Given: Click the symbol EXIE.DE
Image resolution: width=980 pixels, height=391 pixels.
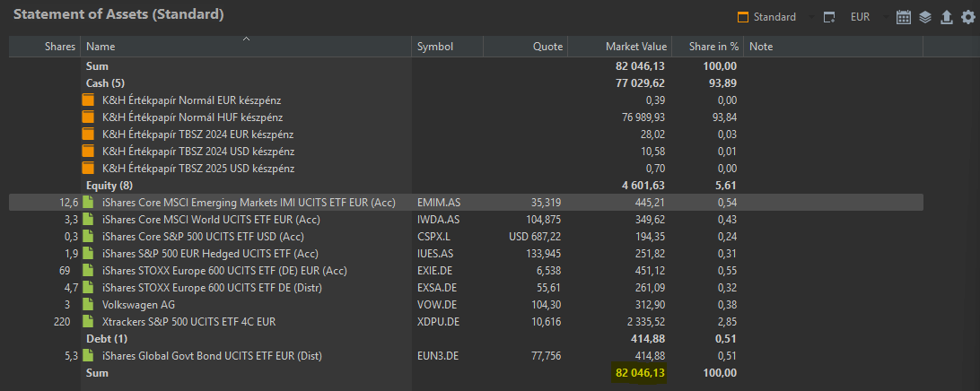Looking at the screenshot, I should [435, 271].
